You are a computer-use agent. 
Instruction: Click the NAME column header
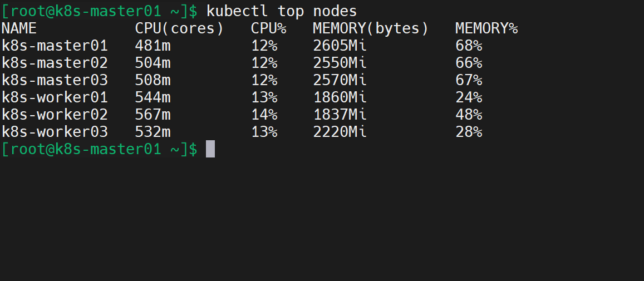pyautogui.click(x=19, y=28)
